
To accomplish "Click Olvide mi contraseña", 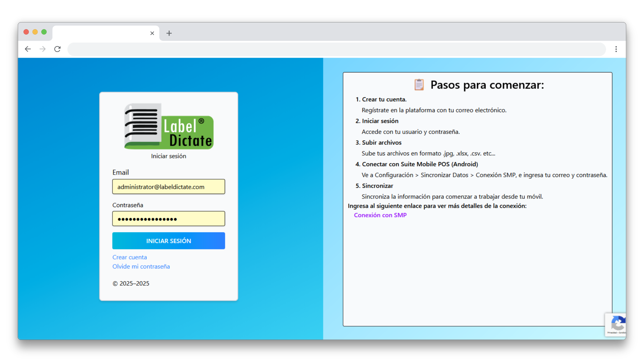I will click(141, 266).
